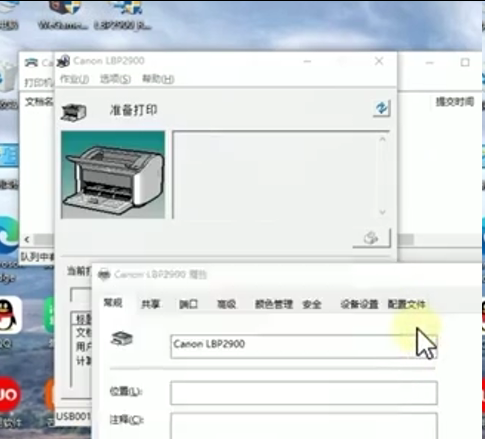Click the USB001 port text in status bar

(73, 416)
